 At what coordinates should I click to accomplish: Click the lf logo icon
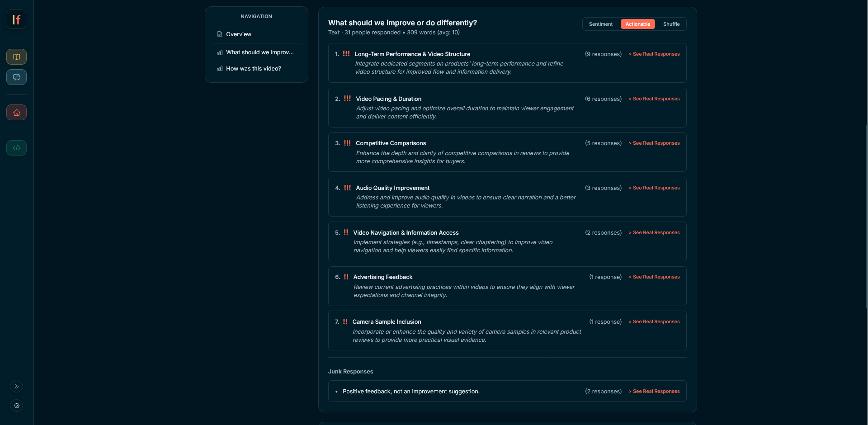pyautogui.click(x=16, y=19)
